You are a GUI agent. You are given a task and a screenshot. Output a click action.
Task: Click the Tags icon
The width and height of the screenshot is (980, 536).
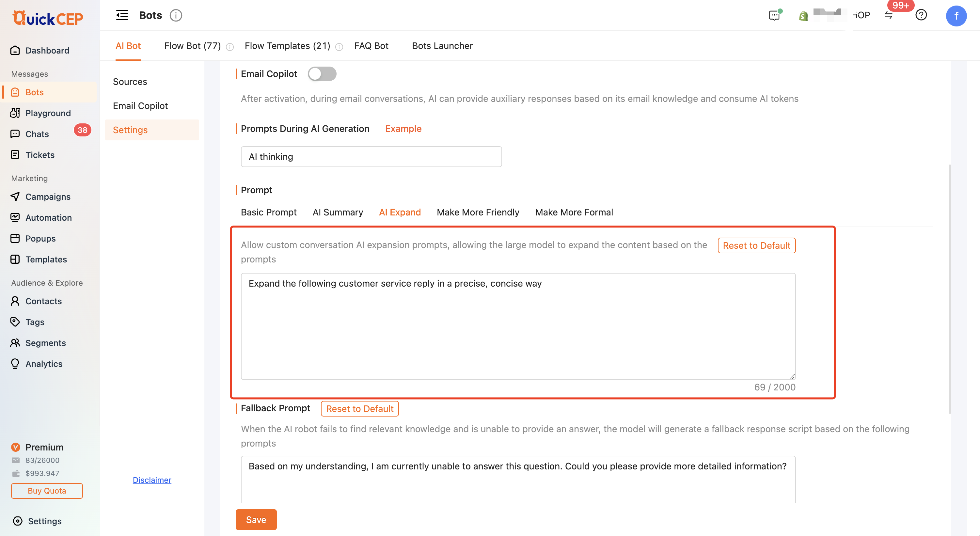(15, 322)
